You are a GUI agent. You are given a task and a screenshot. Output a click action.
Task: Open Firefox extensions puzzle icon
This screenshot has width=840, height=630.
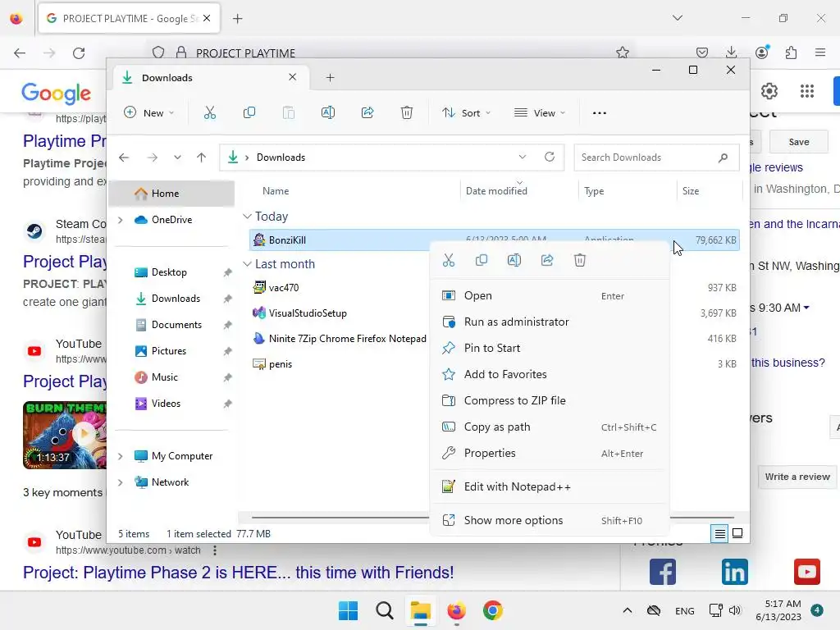click(x=792, y=52)
